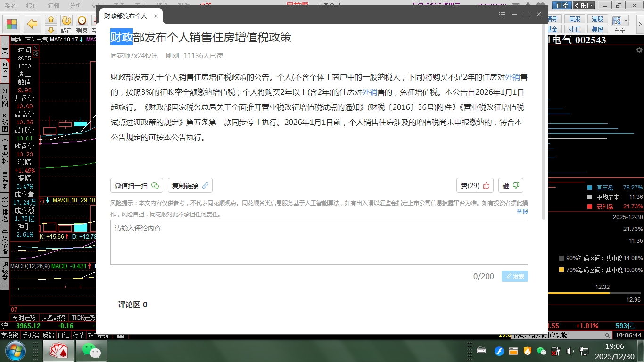Open the playing cards game taskbar icon

coord(58,351)
